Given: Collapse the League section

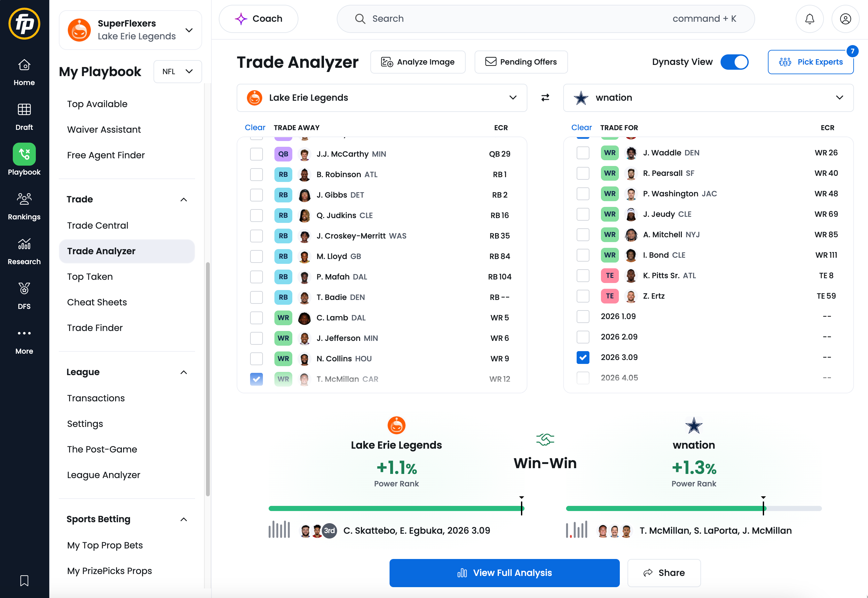Looking at the screenshot, I should point(184,372).
